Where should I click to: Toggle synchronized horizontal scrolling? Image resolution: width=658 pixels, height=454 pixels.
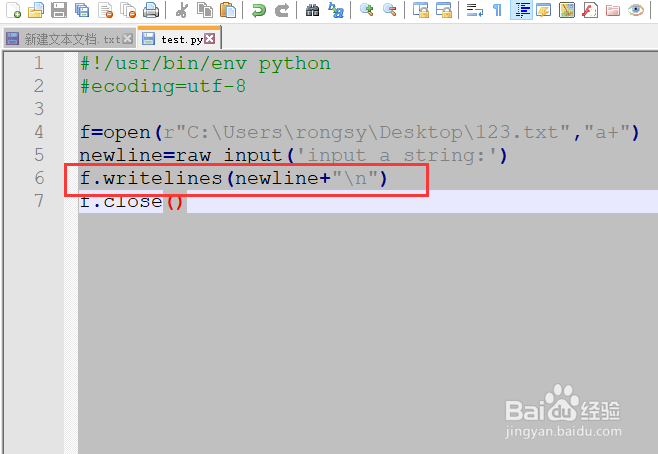444,10
